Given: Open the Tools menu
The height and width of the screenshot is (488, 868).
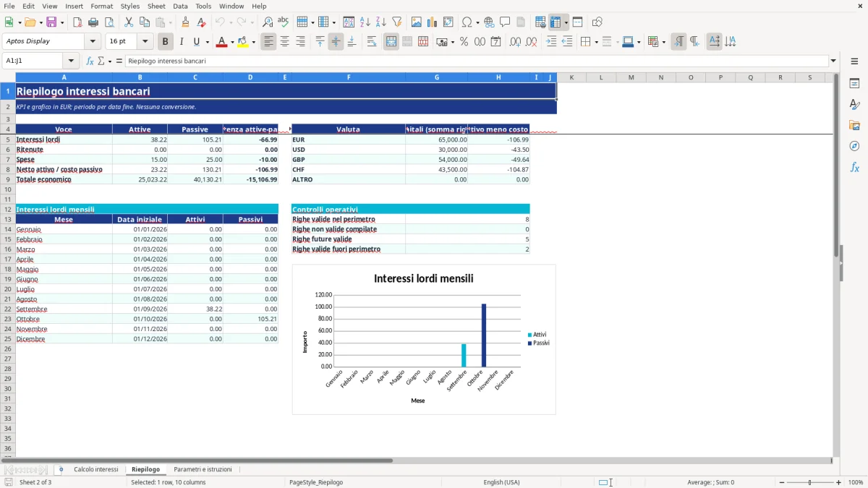Looking at the screenshot, I should click(x=203, y=6).
